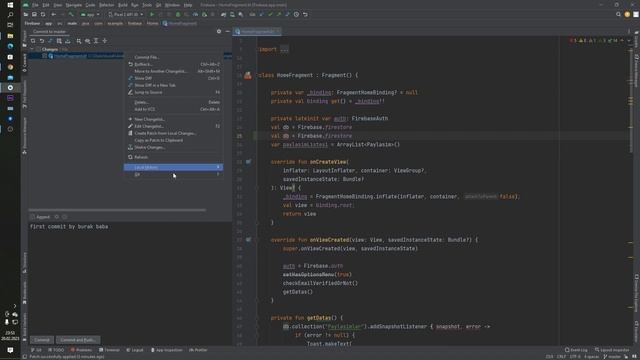Click the Commit button
Screen dimensions: 640x360
[x=42, y=340]
